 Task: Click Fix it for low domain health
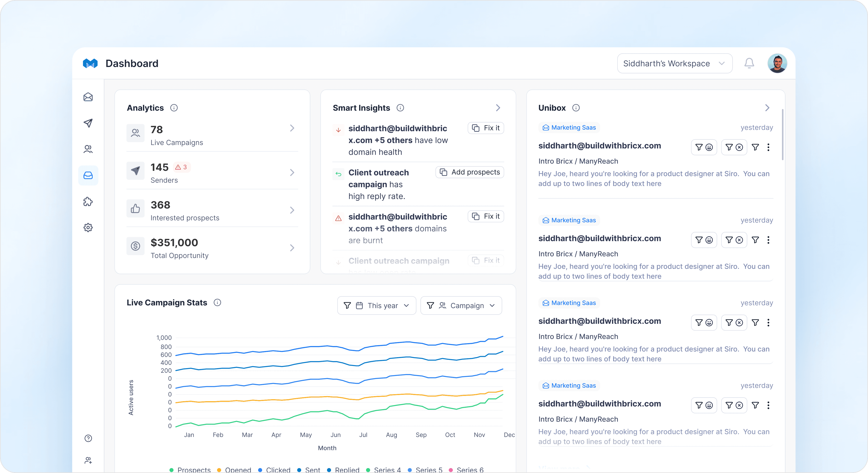pyautogui.click(x=486, y=128)
